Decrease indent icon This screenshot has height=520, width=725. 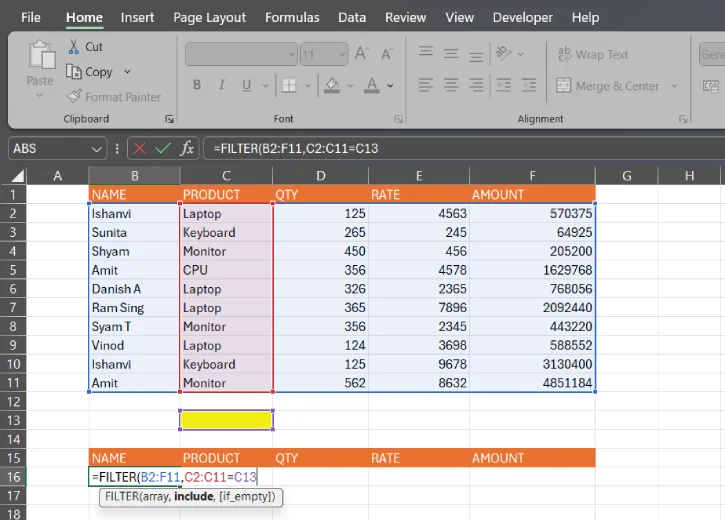pos(504,85)
